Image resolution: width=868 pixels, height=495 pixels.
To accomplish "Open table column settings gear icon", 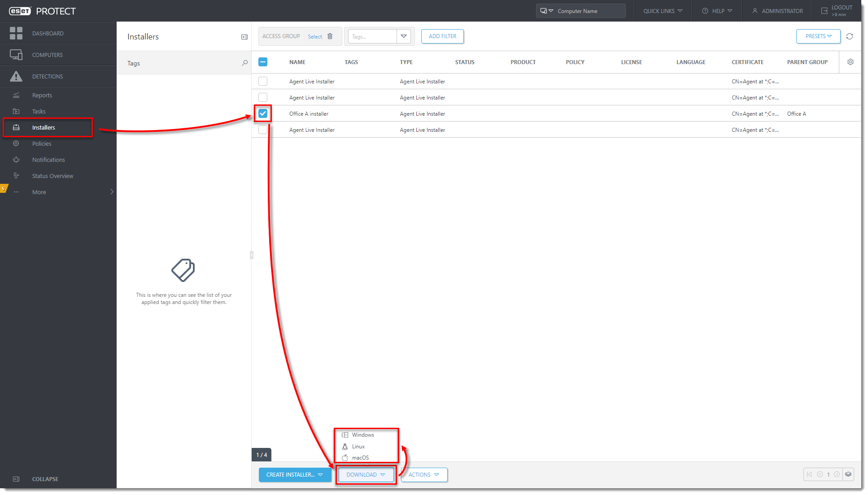I will click(x=850, y=62).
